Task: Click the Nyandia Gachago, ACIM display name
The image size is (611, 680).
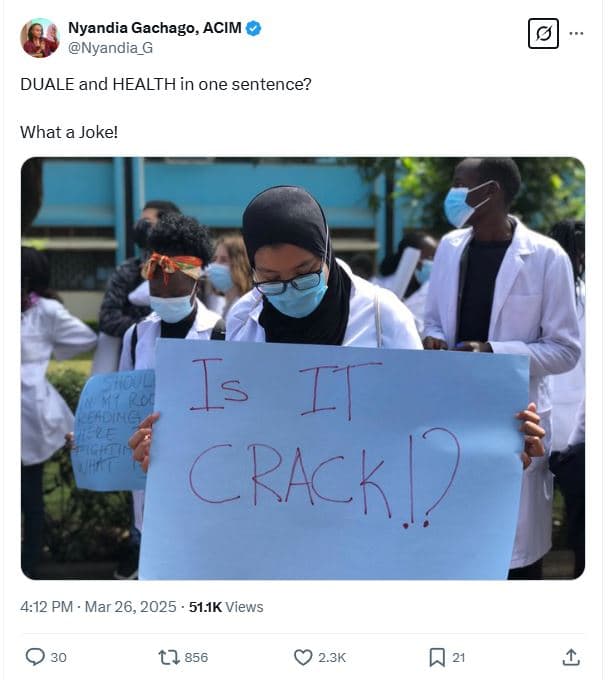Action: (x=155, y=28)
